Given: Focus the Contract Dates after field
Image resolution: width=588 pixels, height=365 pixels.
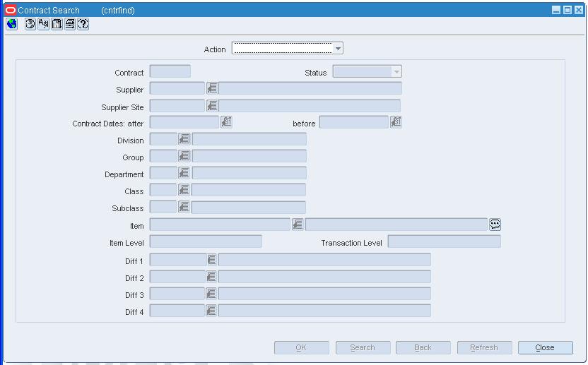Looking at the screenshot, I should [184, 122].
